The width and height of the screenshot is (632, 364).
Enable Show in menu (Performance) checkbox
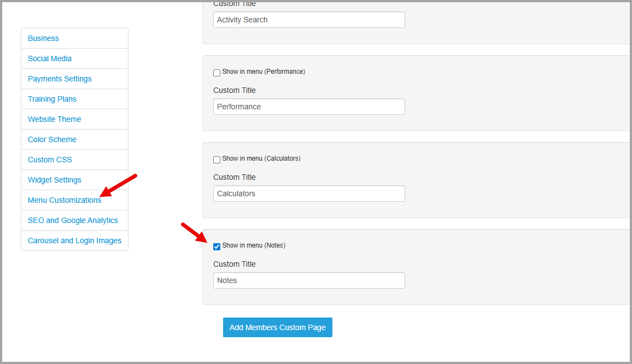tap(217, 73)
